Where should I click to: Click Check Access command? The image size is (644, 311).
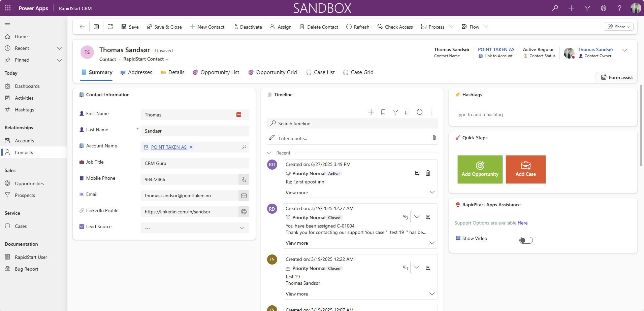(x=395, y=27)
